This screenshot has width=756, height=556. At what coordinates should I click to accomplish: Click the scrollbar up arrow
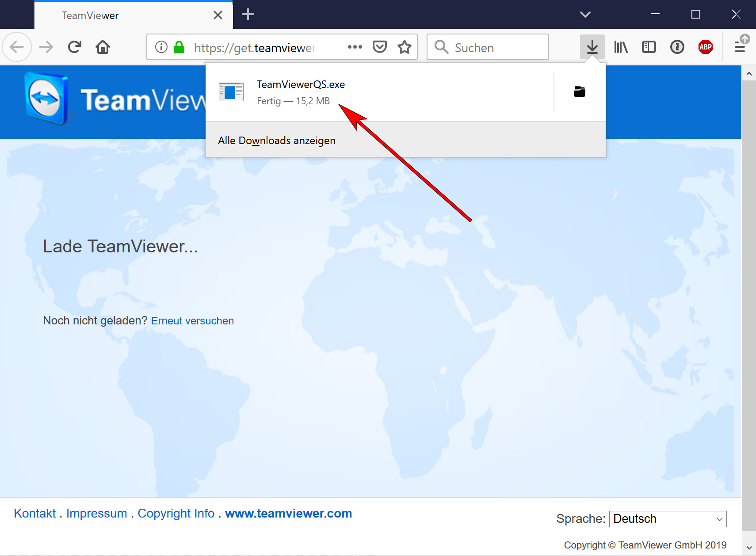(x=749, y=73)
